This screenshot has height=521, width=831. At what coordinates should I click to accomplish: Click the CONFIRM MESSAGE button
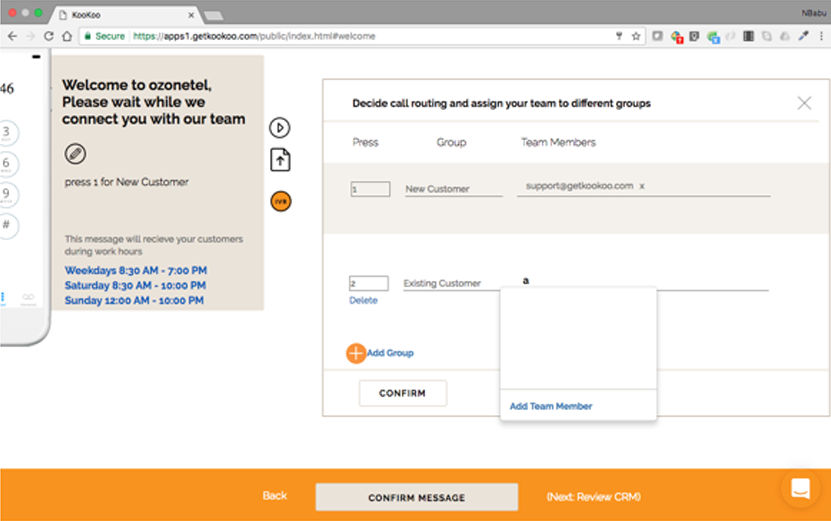coord(417,497)
